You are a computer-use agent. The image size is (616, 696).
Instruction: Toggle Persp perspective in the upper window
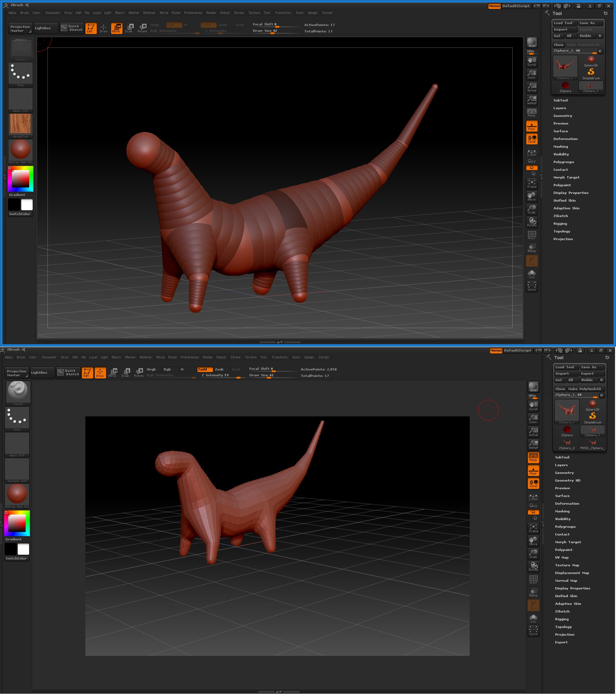532,113
